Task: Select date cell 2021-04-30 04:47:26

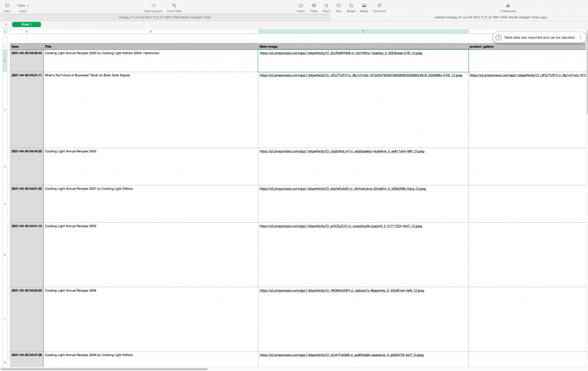Action: tap(26, 360)
